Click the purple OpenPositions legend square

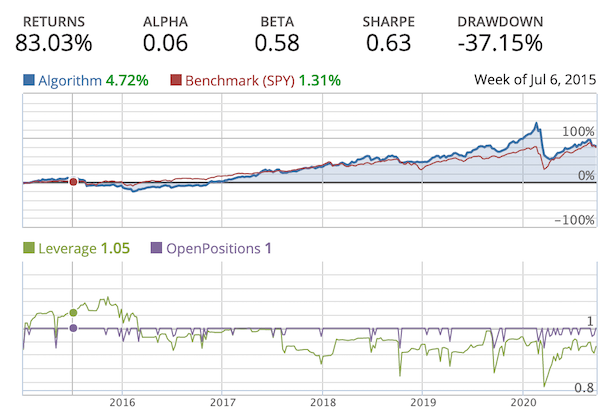click(x=155, y=248)
